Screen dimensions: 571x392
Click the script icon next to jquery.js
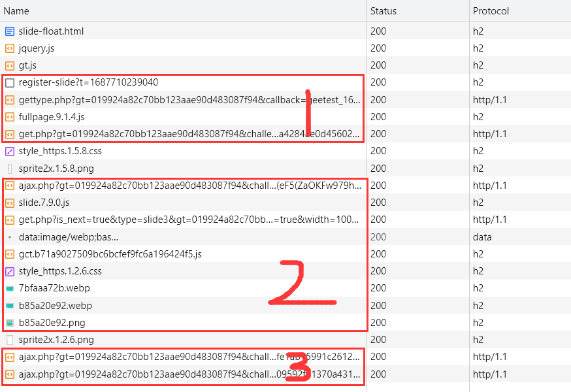click(x=10, y=48)
